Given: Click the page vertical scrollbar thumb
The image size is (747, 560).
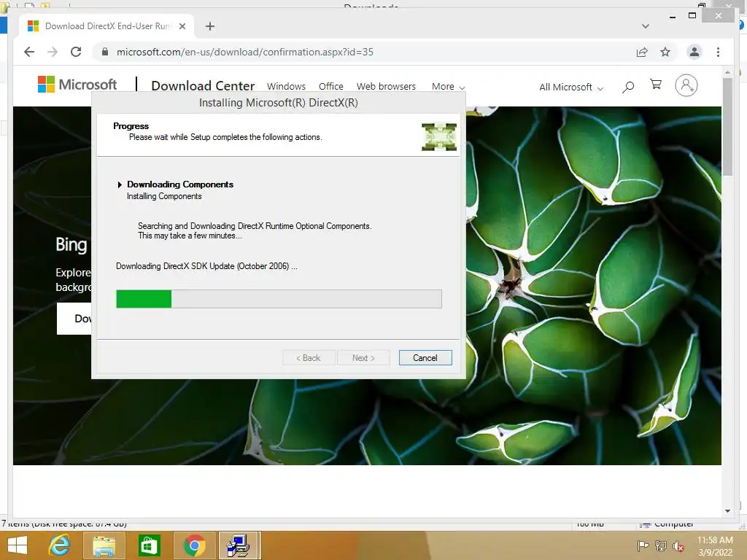Looking at the screenshot, I should coord(727,127).
